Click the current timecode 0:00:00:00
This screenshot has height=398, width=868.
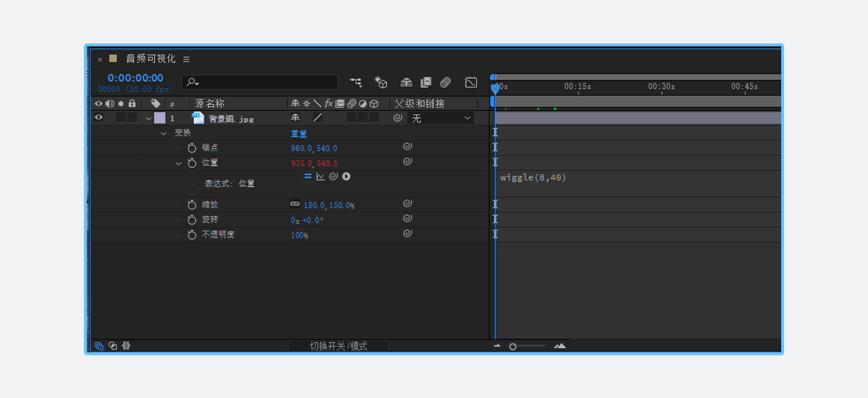(135, 78)
